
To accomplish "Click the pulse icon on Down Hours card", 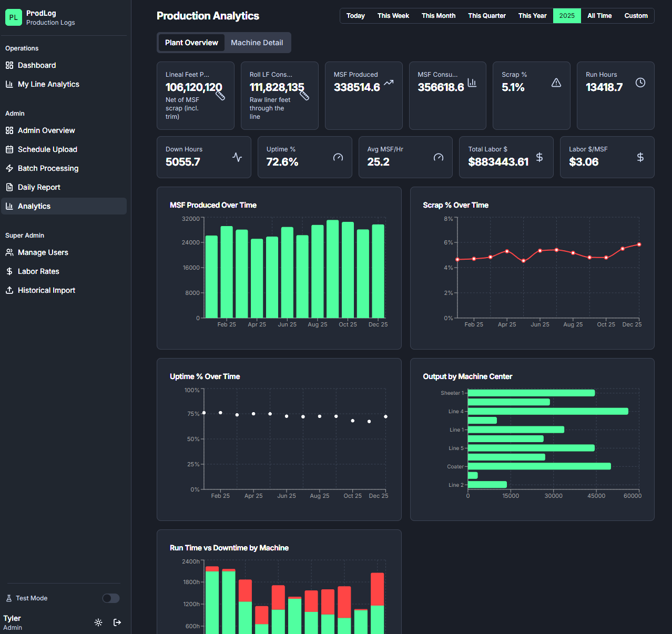I will coord(237,157).
